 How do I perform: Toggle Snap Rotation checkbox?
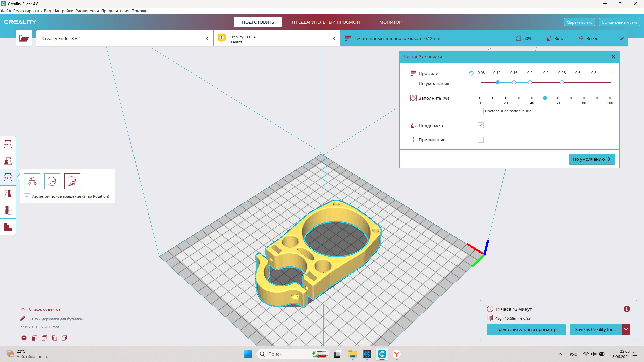(x=27, y=196)
